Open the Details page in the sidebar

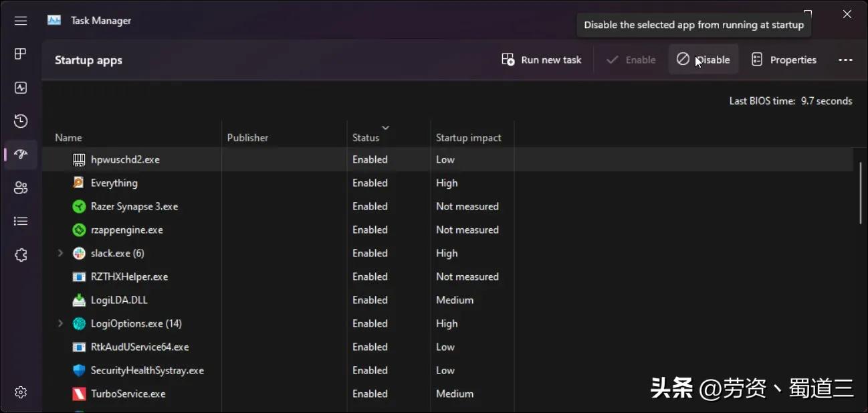click(21, 221)
